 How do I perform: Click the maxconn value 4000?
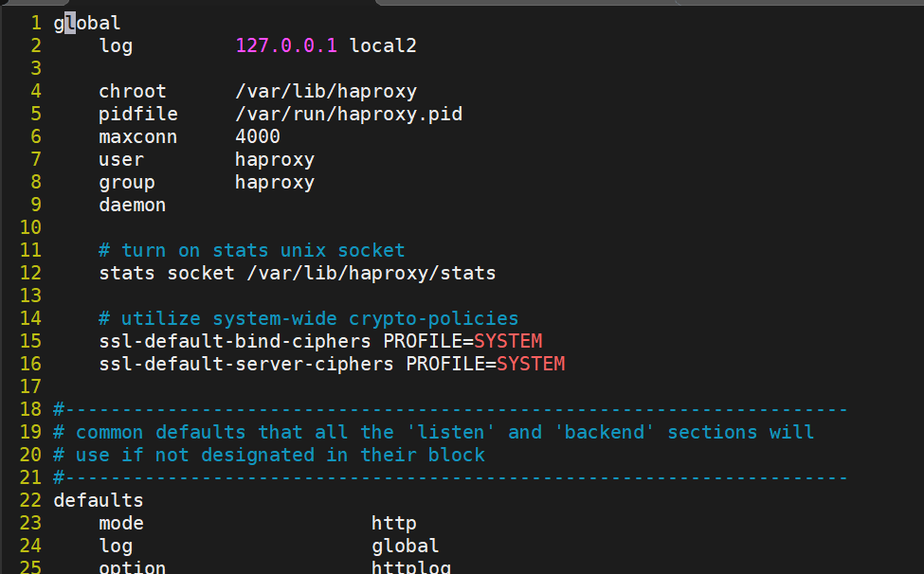pyautogui.click(x=258, y=136)
